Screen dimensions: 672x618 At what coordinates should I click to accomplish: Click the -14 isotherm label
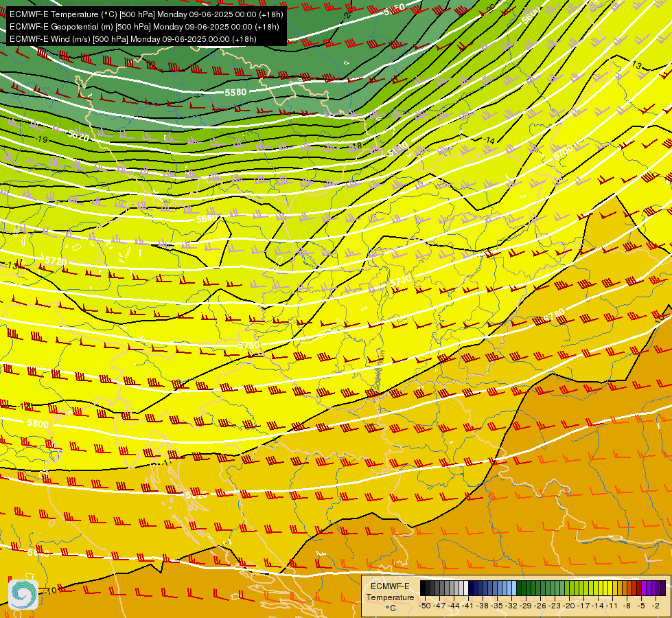coord(489,140)
